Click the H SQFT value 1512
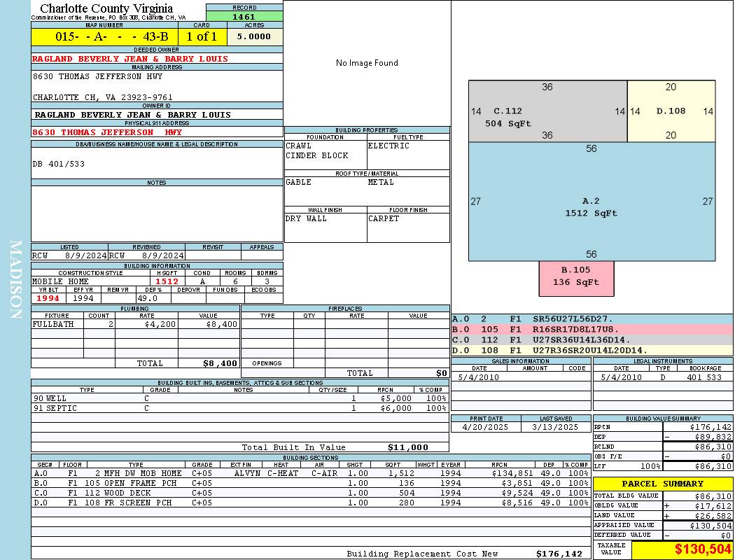The height and width of the screenshot is (560, 735). [167, 281]
